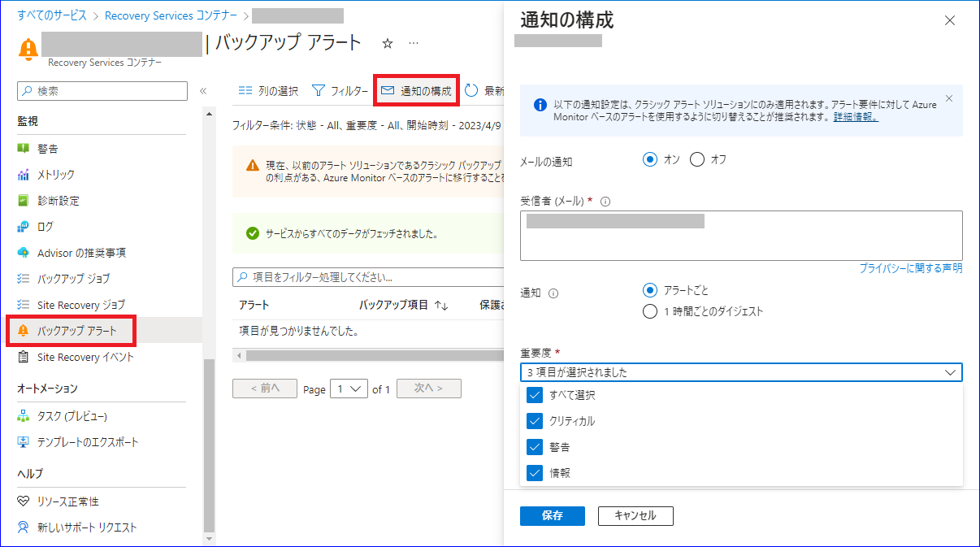
Task: Click the バックアップ ジョブ list icon
Action: [x=24, y=279]
